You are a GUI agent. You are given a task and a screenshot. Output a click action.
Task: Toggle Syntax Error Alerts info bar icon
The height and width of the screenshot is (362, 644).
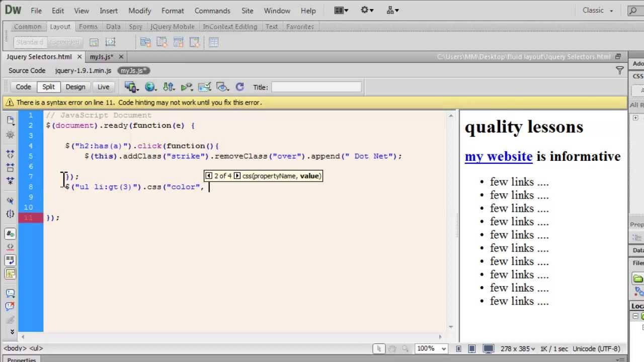(x=11, y=274)
